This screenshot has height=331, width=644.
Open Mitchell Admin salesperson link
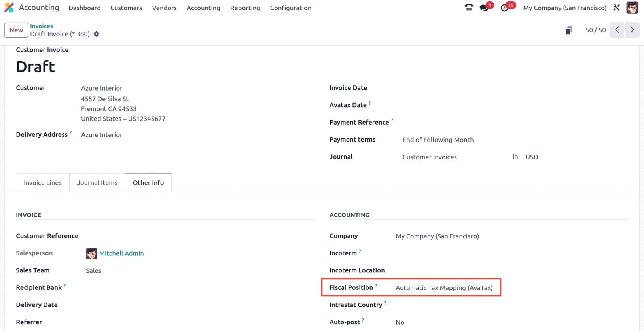121,253
